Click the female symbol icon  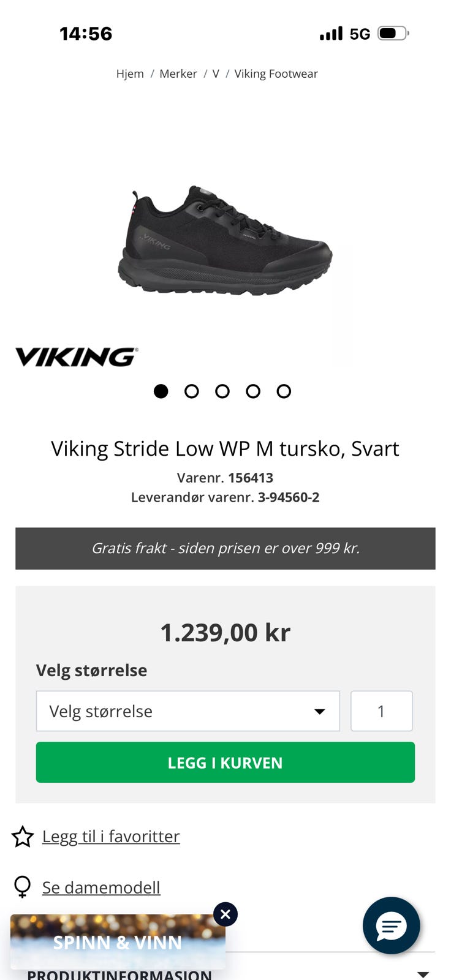point(23,887)
